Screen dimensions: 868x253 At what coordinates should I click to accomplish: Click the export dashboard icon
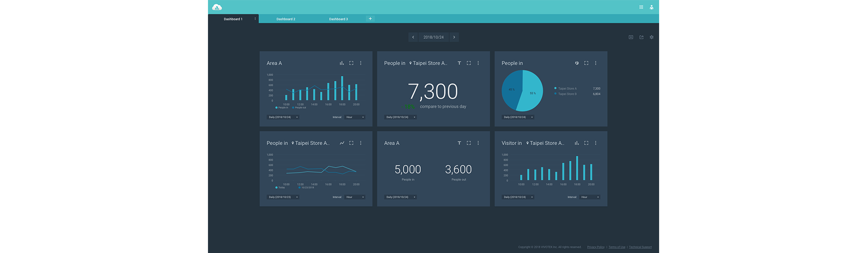click(x=641, y=37)
